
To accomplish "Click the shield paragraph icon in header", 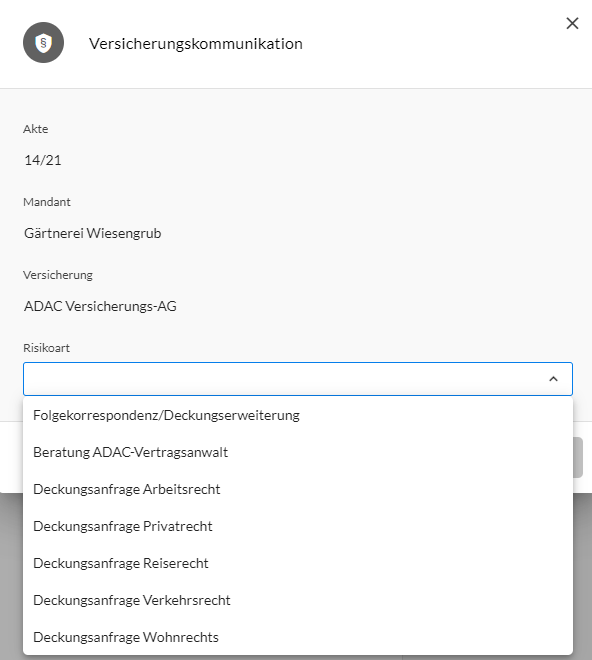I will coord(43,43).
